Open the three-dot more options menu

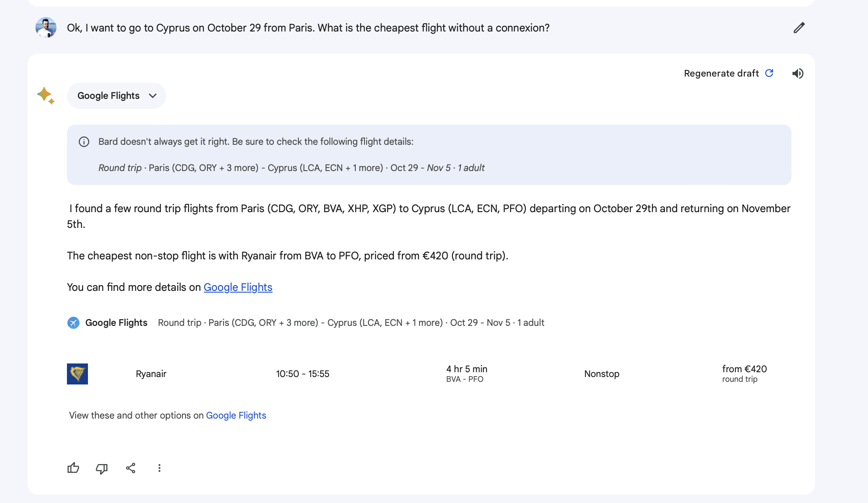(x=159, y=468)
